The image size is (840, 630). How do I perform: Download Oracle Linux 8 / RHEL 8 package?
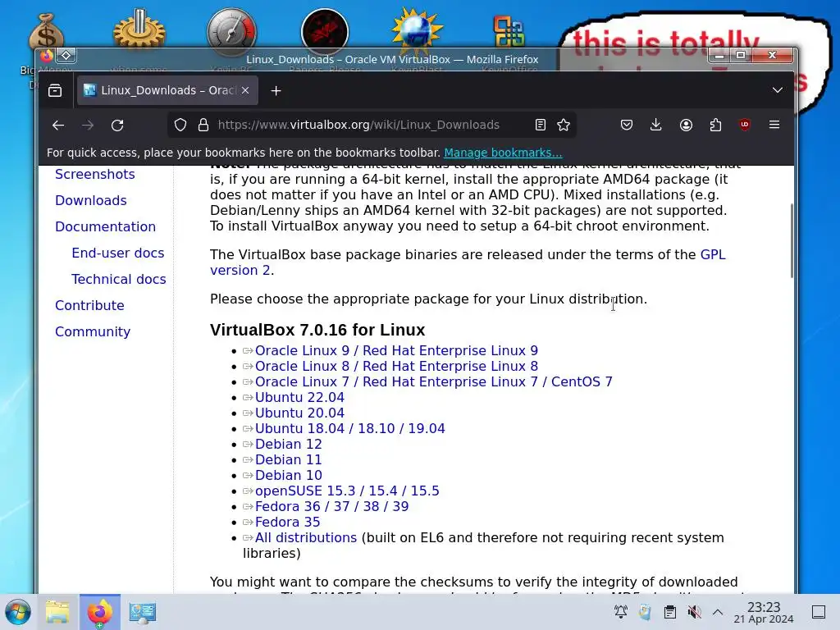[x=396, y=367]
